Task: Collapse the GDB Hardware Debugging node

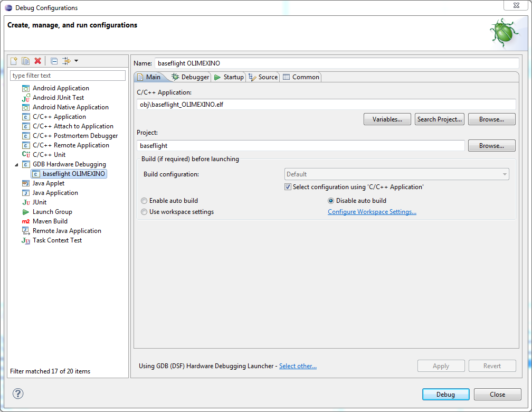Action: (16, 164)
